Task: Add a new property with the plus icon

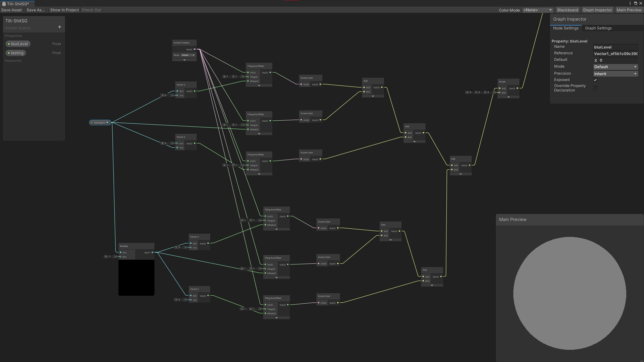Action: point(59,27)
